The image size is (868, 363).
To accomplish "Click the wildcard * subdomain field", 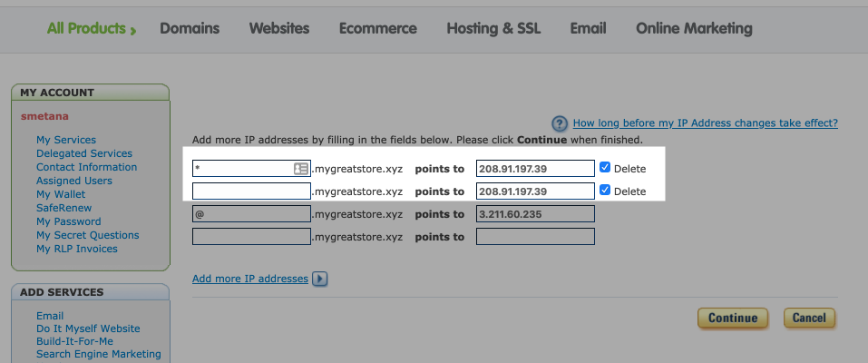I will point(251,169).
